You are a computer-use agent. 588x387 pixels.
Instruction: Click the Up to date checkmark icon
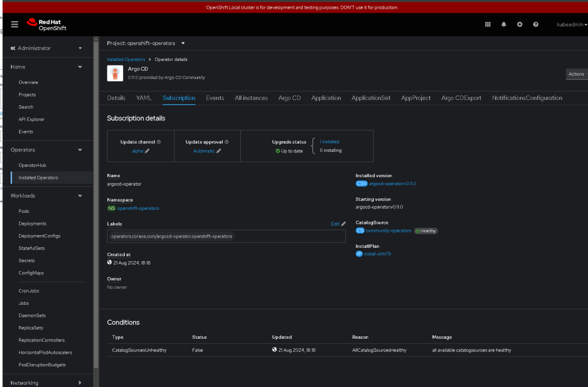[278, 151]
